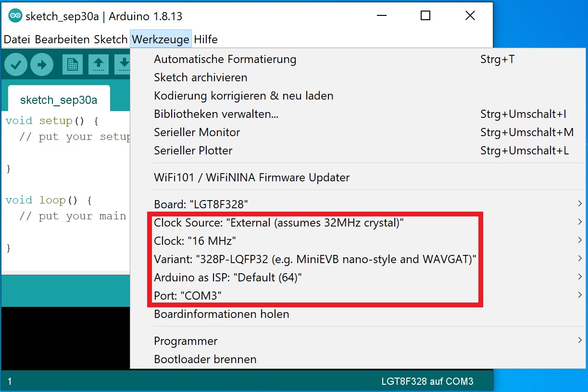
Task: Click 'LGT8F328 auf COM3' in status bar
Action: [427, 381]
